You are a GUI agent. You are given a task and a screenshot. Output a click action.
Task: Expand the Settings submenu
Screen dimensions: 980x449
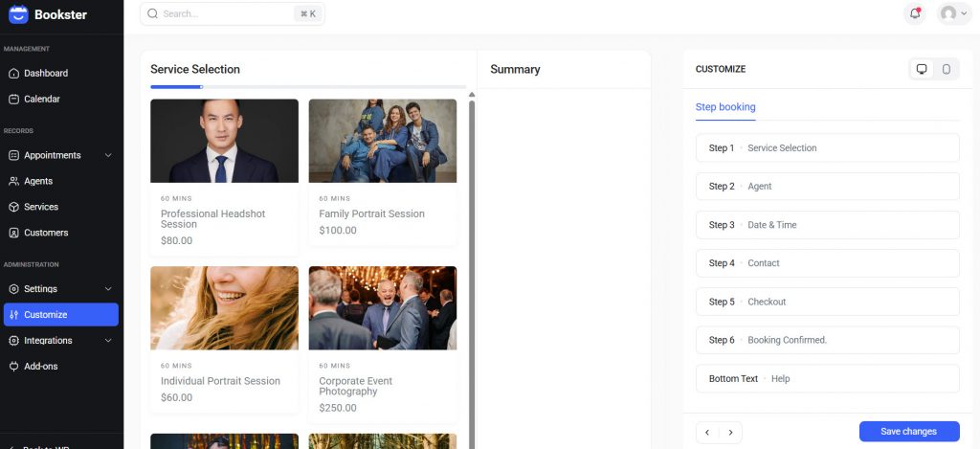point(108,288)
